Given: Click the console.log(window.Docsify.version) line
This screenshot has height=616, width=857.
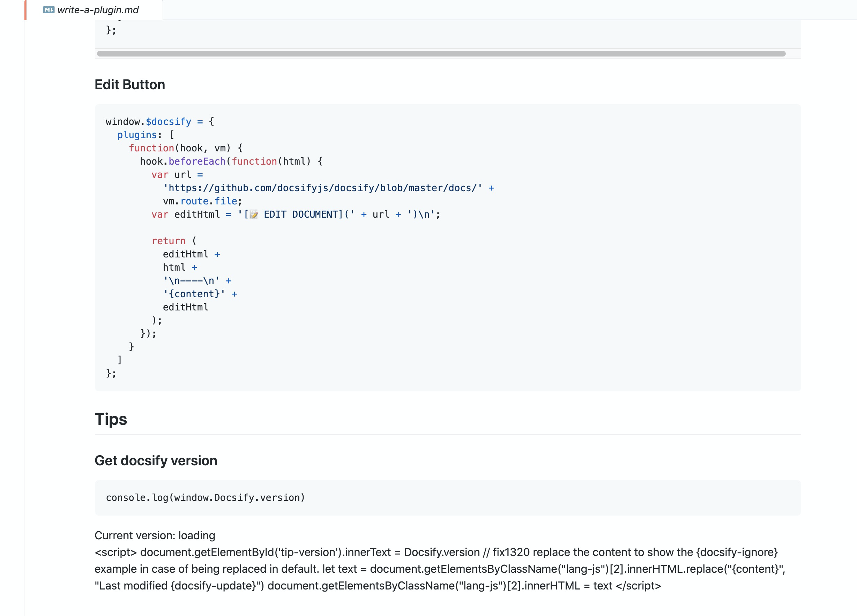Looking at the screenshot, I should (x=205, y=498).
